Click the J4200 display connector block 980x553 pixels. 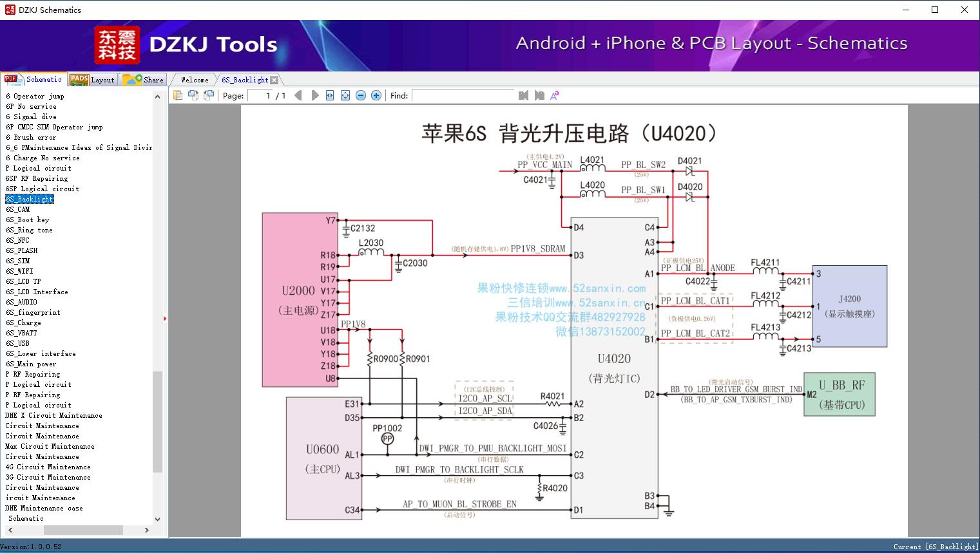point(849,306)
